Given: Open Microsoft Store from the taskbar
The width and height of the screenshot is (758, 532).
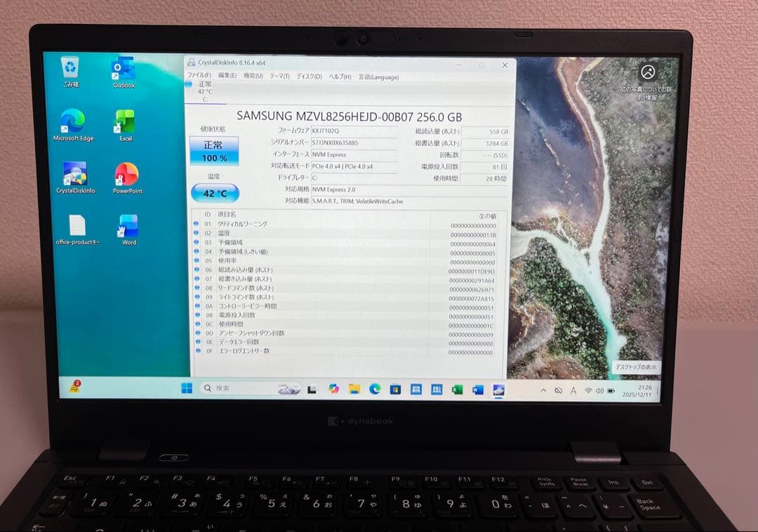Looking at the screenshot, I should (x=396, y=389).
